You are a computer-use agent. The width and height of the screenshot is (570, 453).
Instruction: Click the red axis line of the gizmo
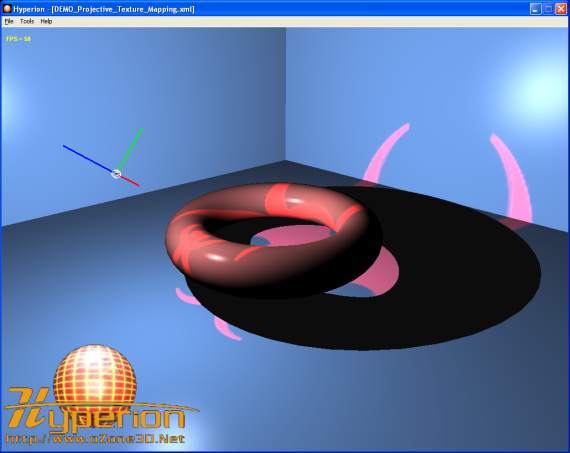click(x=130, y=181)
